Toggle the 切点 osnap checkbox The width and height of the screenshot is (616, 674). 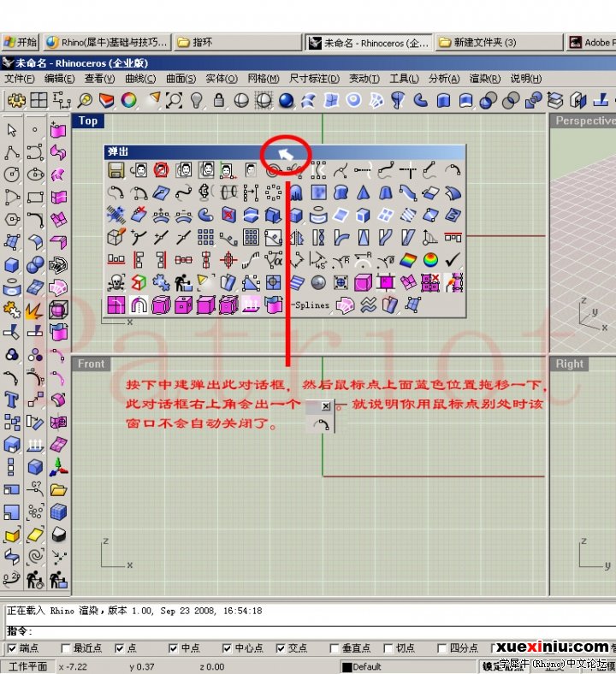388,648
